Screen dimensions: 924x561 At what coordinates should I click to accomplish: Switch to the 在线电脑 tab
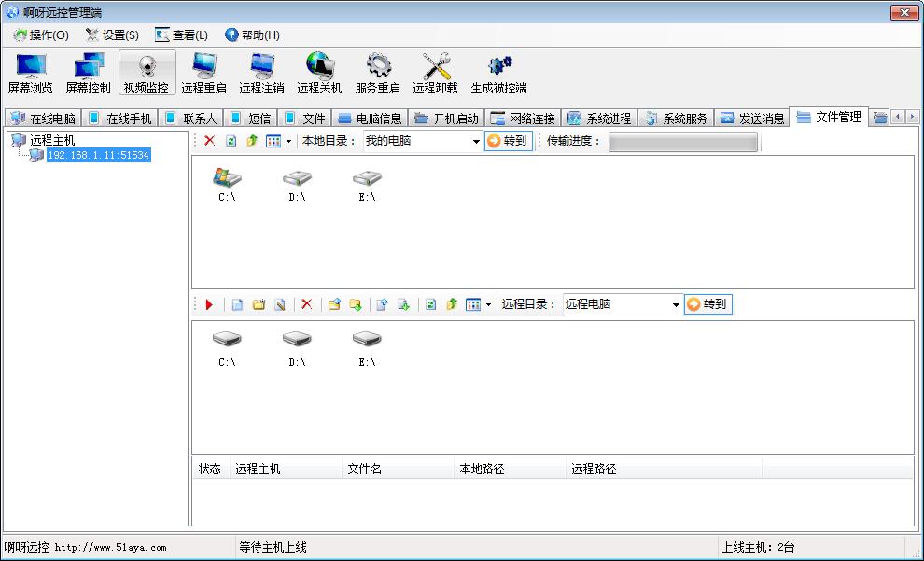[43, 119]
